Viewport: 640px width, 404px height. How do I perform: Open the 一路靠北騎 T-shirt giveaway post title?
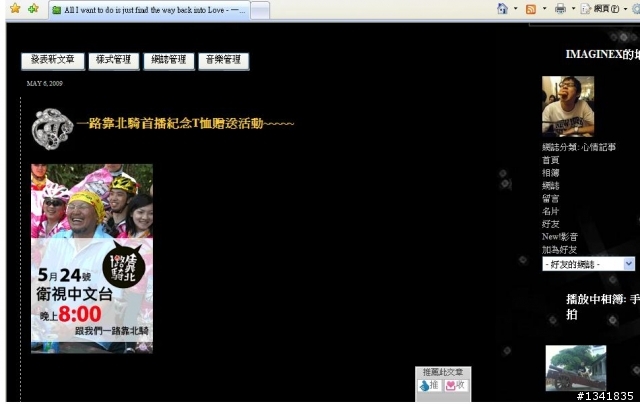pos(185,123)
